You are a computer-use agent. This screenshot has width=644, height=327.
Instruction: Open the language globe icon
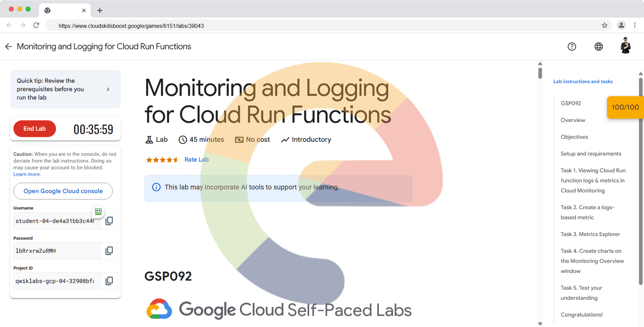[599, 47]
